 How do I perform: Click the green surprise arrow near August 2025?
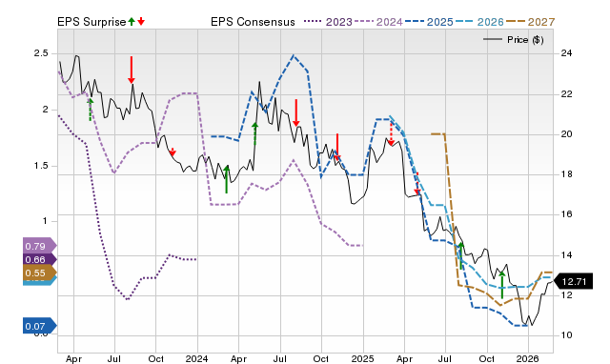pos(461,255)
